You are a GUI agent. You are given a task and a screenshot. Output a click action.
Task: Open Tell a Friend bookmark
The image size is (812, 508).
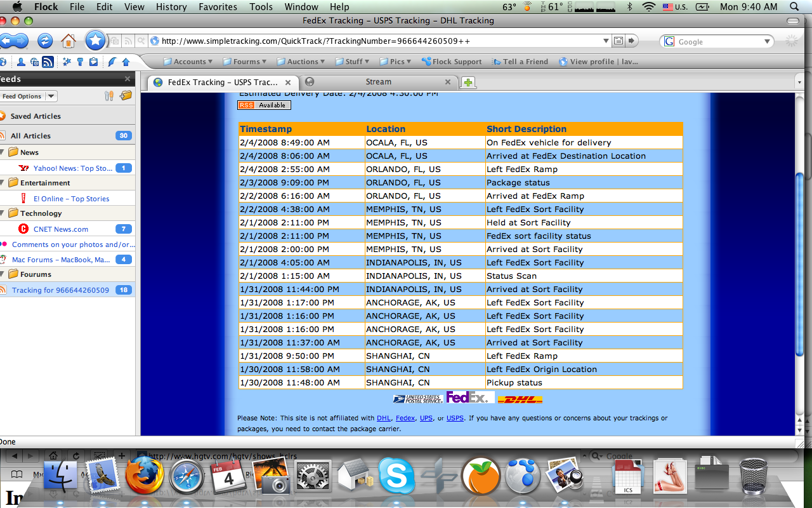click(520, 62)
